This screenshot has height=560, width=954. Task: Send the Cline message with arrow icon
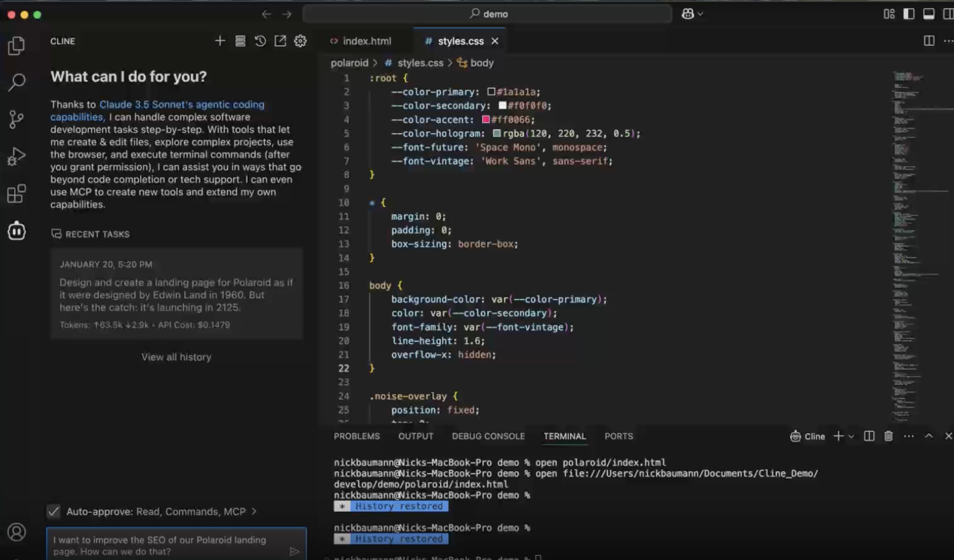point(295,551)
